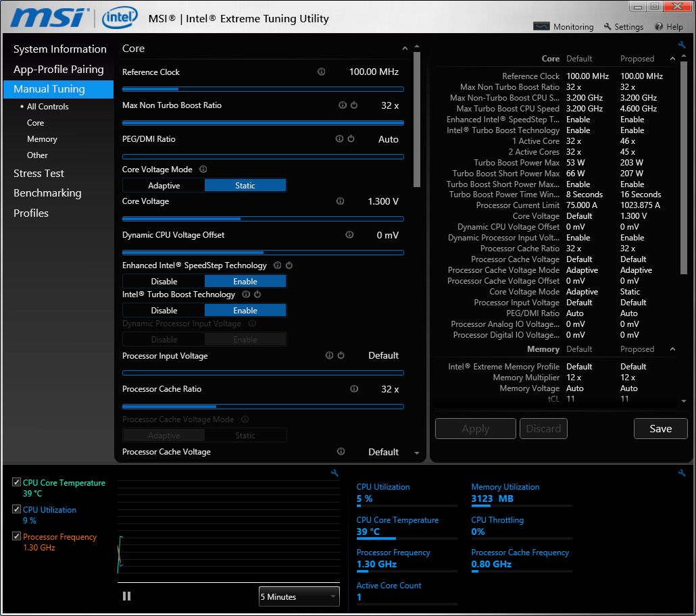The image size is (696, 616).
Task: Switch Core Voltage Mode to Adaptive
Action: 163,184
